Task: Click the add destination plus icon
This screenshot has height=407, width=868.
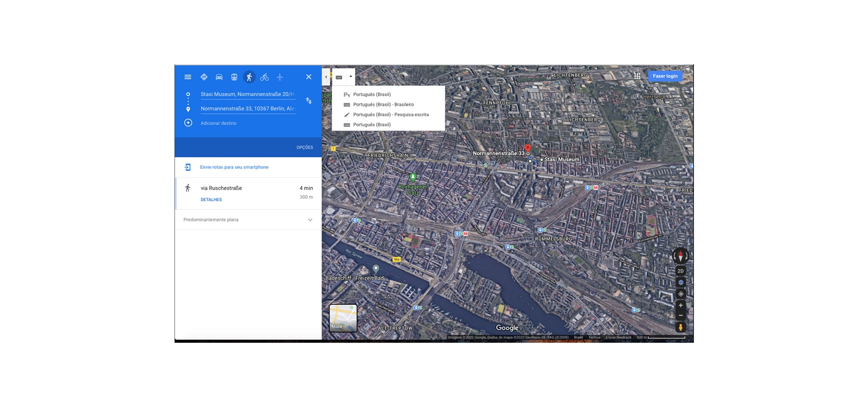Action: (188, 123)
